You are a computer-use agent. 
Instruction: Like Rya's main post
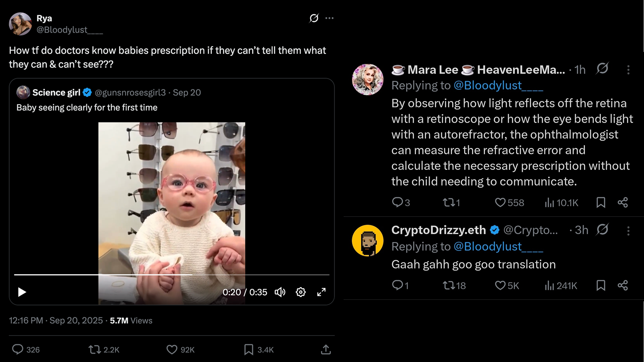[172, 350]
